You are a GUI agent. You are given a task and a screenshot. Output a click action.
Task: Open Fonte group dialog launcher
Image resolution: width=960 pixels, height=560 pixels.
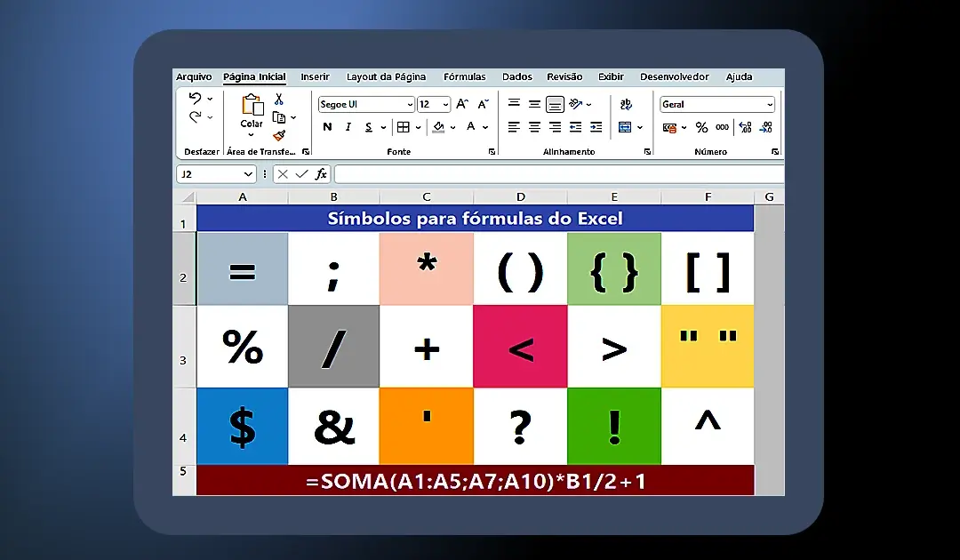pos(492,152)
